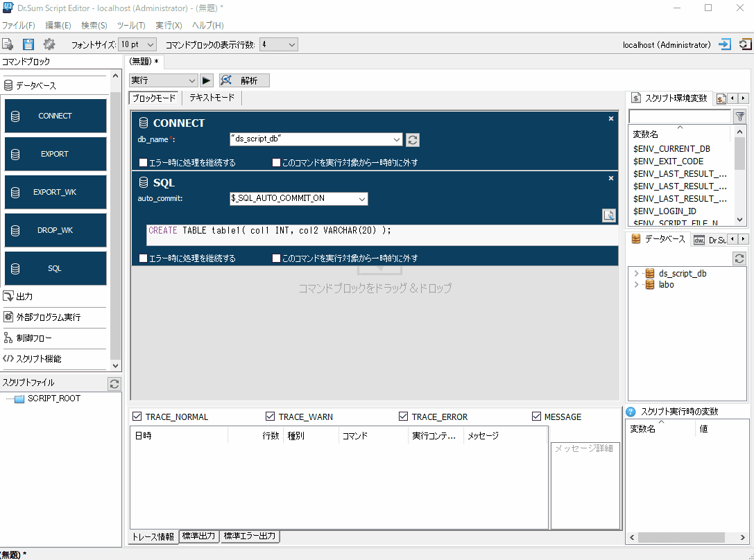The width and height of the screenshot is (754, 560).
Task: Refresh the database list with circular arrows icon
Action: click(x=739, y=259)
